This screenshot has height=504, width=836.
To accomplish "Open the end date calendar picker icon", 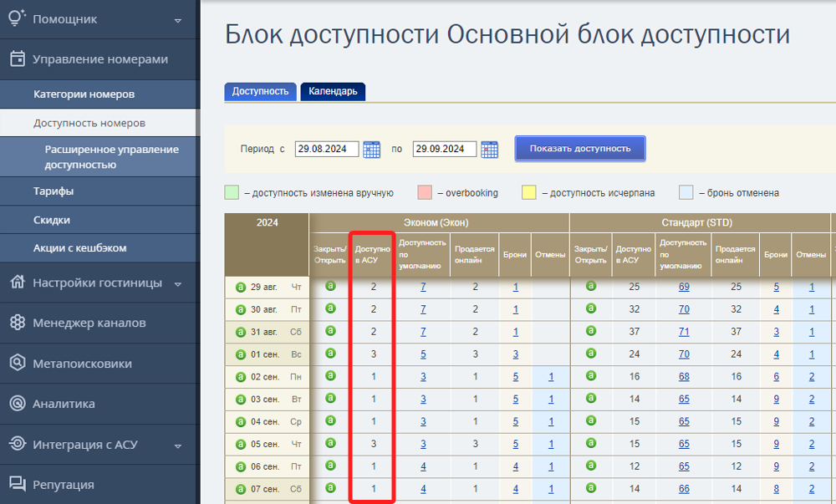I will coord(489,150).
